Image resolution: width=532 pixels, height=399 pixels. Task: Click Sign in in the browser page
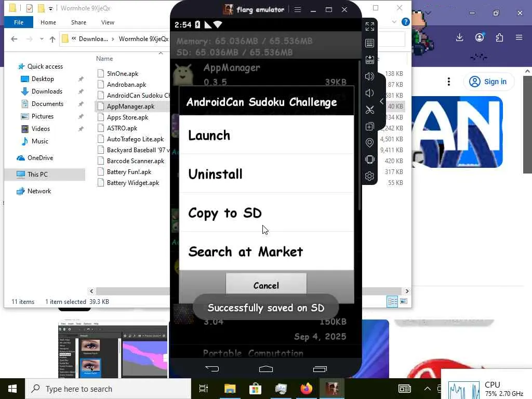click(x=488, y=82)
